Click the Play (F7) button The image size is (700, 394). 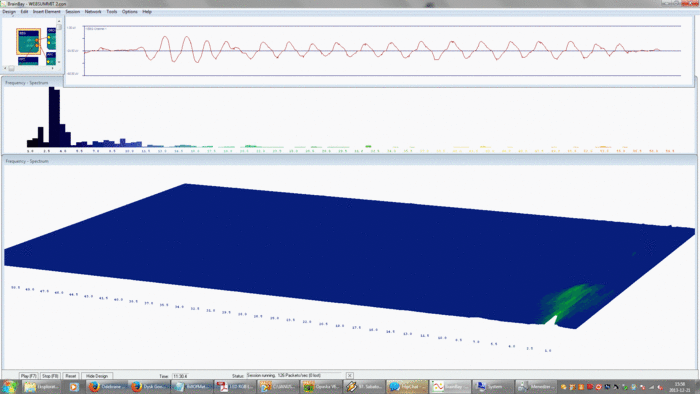[29, 376]
